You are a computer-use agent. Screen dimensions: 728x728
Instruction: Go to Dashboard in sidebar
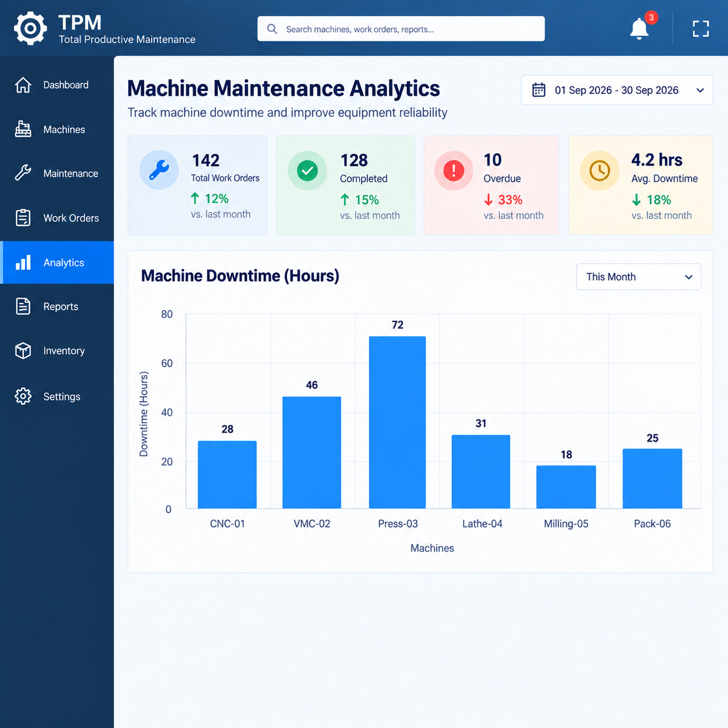click(x=57, y=85)
